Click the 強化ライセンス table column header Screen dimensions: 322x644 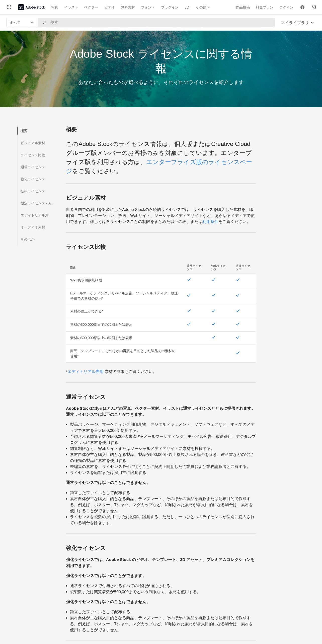click(x=218, y=268)
